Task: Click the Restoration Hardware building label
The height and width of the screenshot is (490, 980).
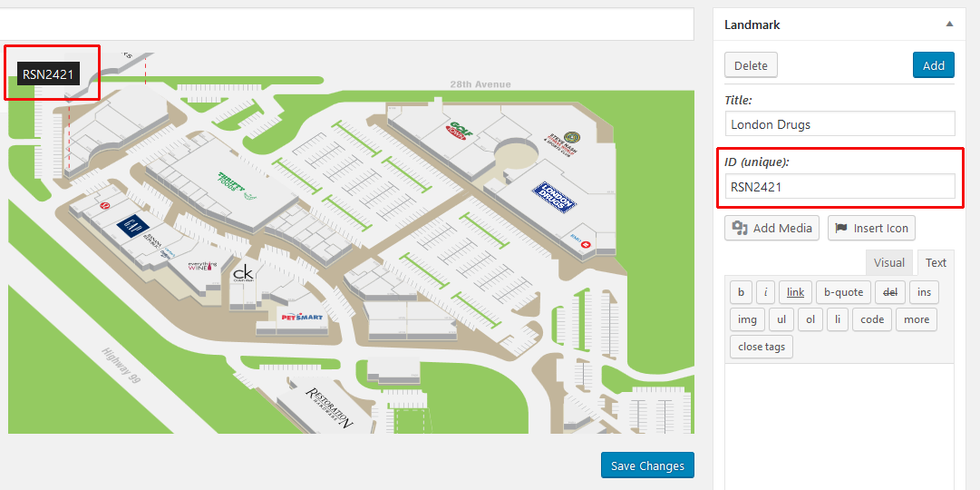Action: (328, 407)
